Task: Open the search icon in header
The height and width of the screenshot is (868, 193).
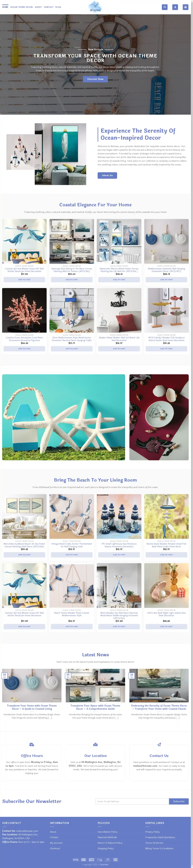Action: click(x=164, y=7)
